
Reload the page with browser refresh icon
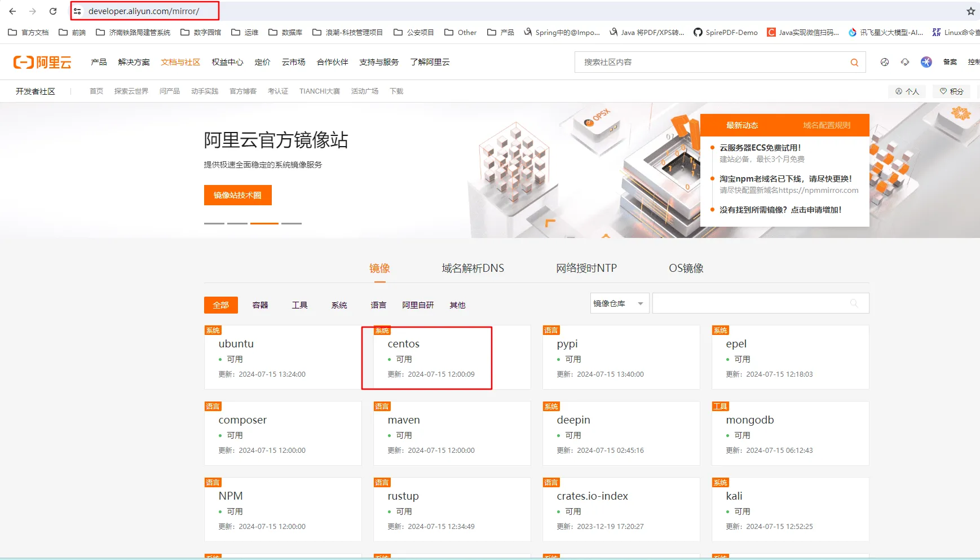(x=53, y=11)
